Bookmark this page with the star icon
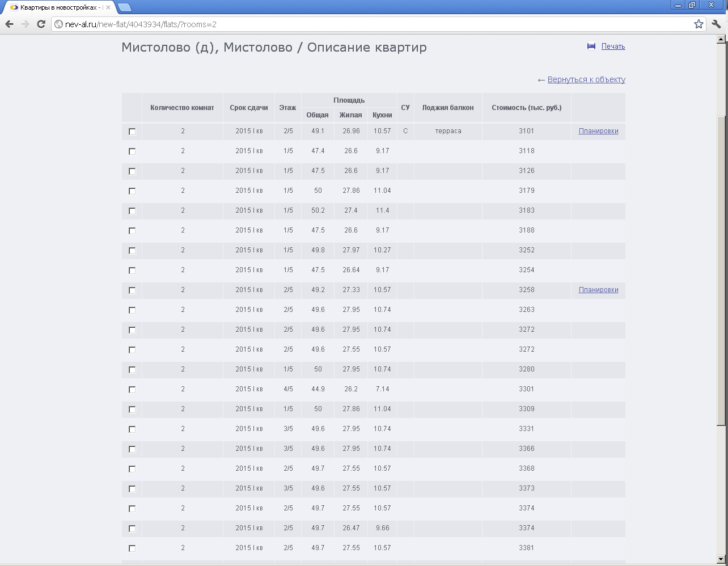 tap(699, 24)
